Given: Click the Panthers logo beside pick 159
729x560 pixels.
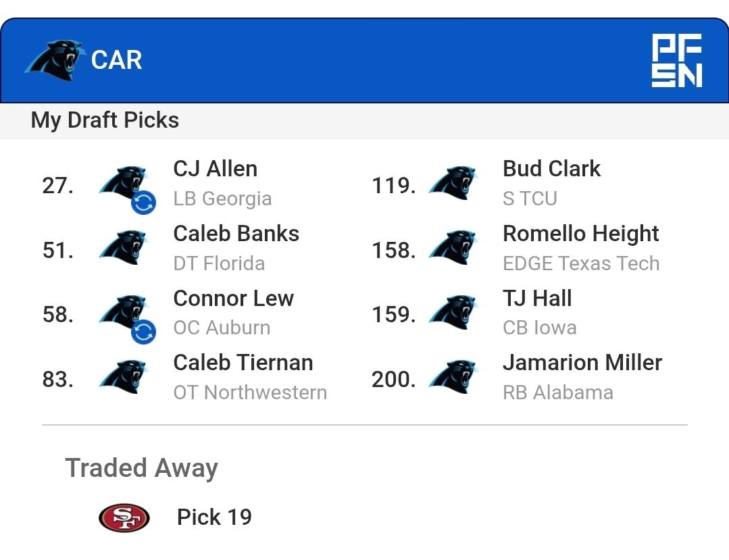Looking at the screenshot, I should 452,313.
